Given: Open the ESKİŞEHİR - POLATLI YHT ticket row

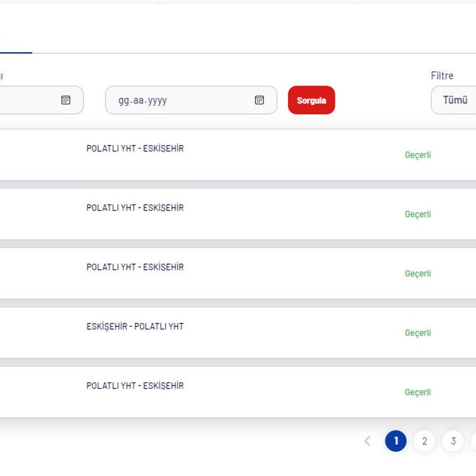Looking at the screenshot, I should pos(135,327).
